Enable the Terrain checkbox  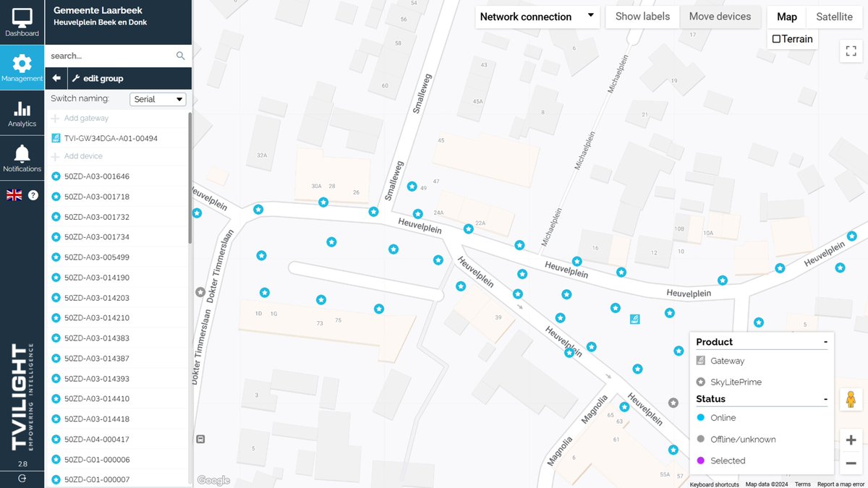click(776, 39)
